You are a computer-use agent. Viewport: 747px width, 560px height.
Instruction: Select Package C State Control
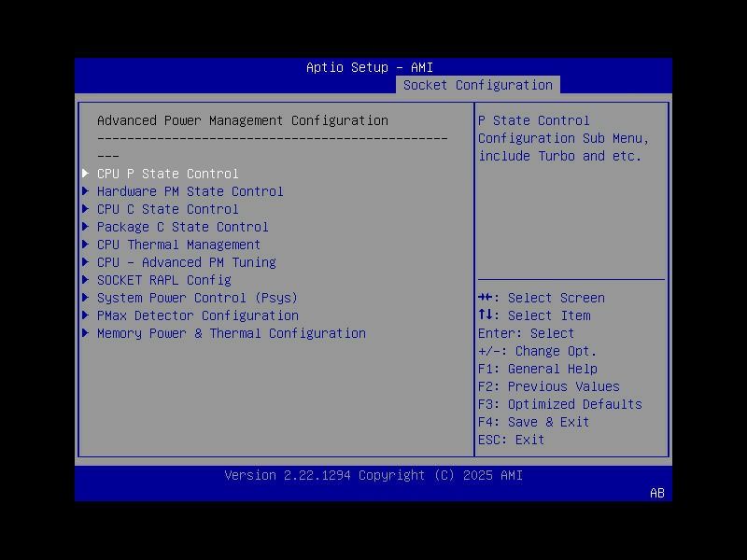(x=182, y=226)
